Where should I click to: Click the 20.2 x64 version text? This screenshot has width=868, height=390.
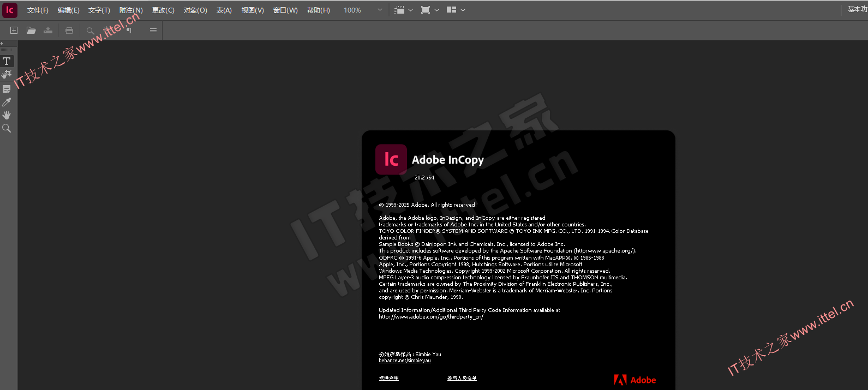tap(424, 178)
